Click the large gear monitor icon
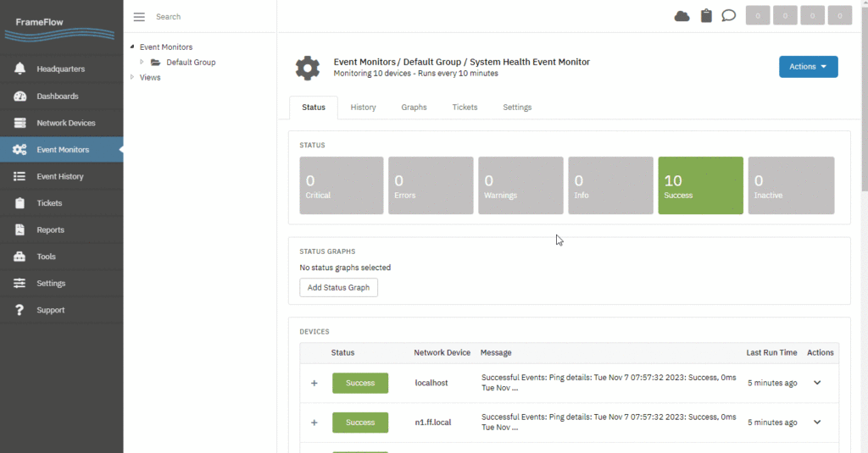The image size is (868, 453). pyautogui.click(x=308, y=68)
